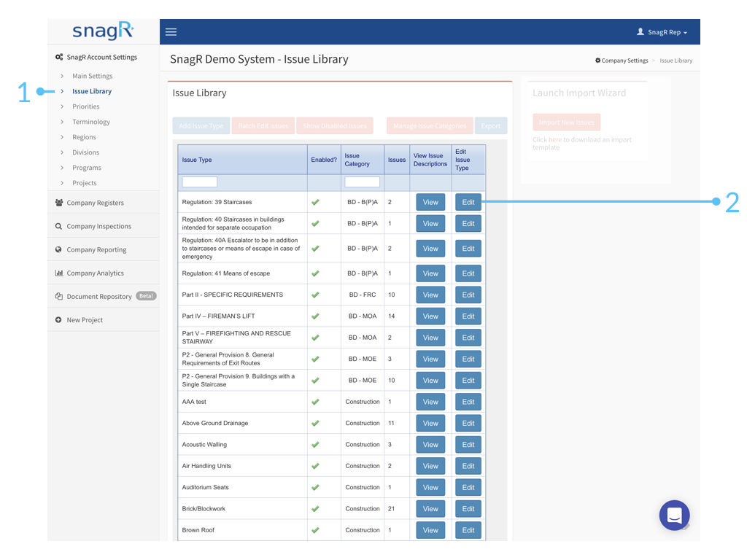Open Company Reporting section
This screenshot has width=747, height=560.
97,249
